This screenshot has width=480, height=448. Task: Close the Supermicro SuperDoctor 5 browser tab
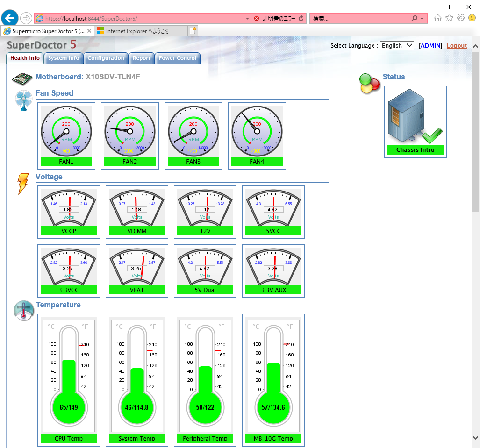[89, 31]
